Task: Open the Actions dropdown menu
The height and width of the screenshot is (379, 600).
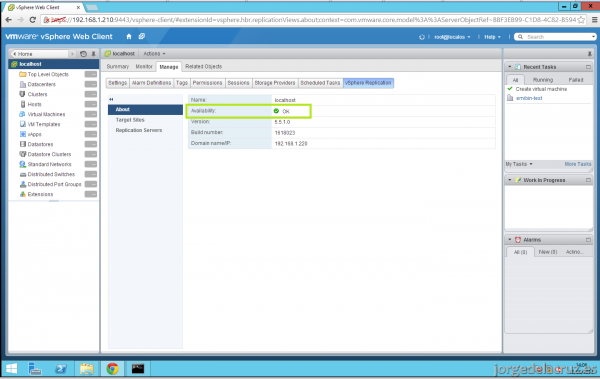Action: (154, 54)
